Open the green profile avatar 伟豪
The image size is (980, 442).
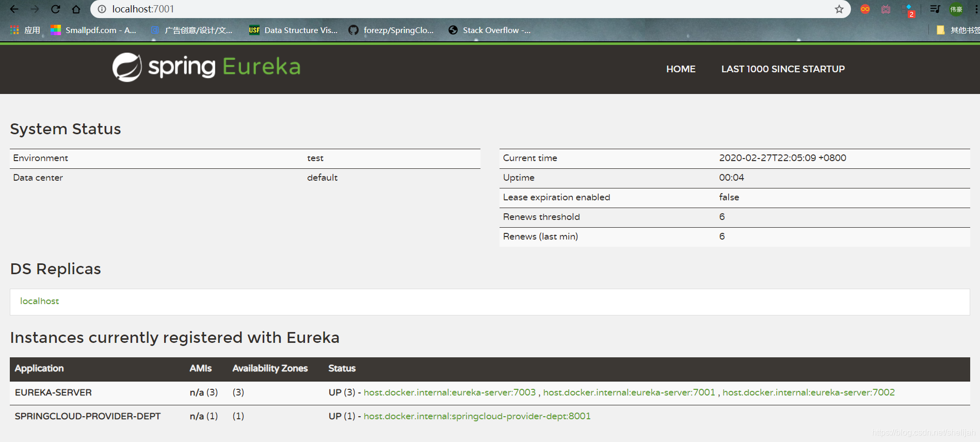pyautogui.click(x=956, y=9)
